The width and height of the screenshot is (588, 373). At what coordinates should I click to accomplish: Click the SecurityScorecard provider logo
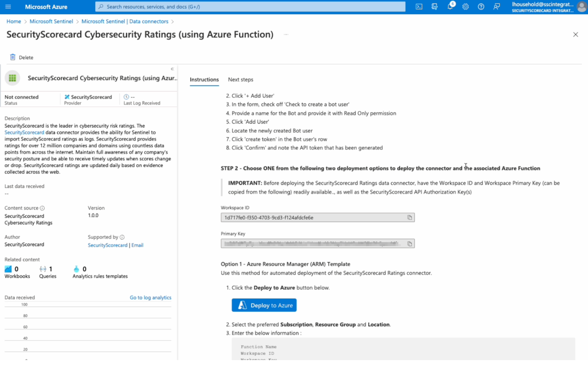(67, 97)
